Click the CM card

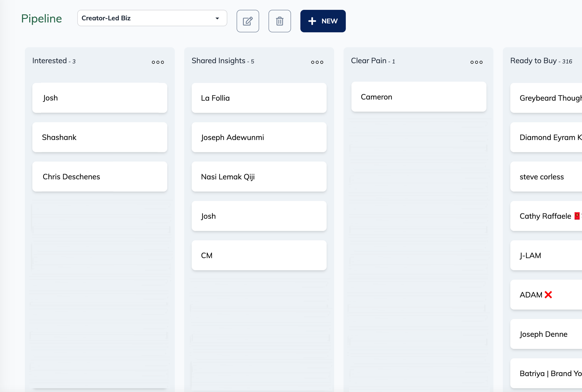click(259, 255)
